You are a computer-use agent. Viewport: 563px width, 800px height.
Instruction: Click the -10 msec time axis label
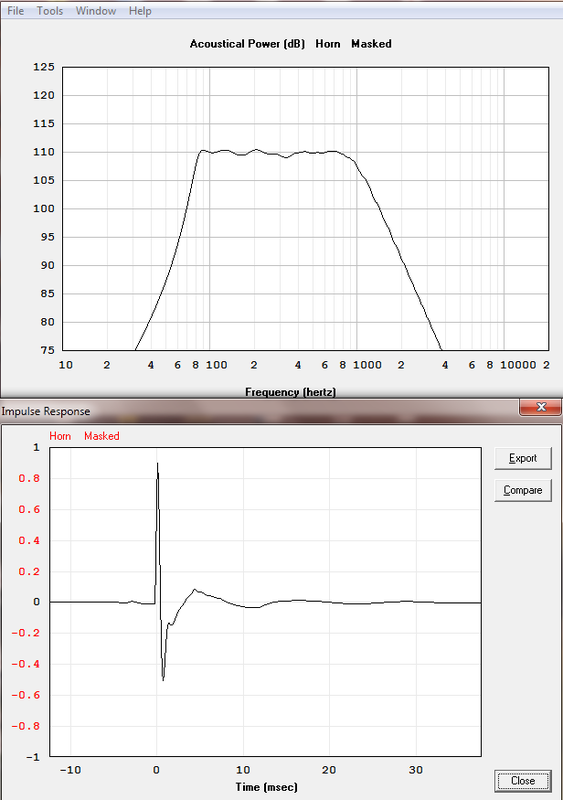point(70,770)
